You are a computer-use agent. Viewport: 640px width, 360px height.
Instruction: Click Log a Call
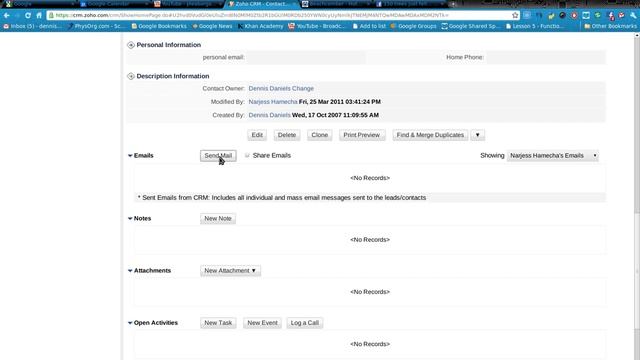304,323
